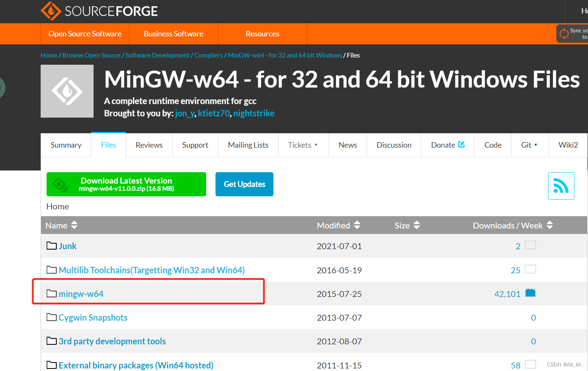
Task: Open the Donate tab
Action: (x=448, y=145)
